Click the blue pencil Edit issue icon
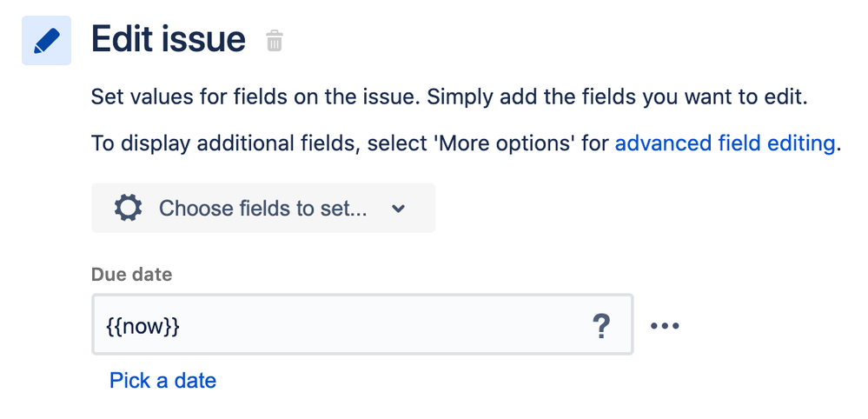Image resolution: width=868 pixels, height=419 pixels. [46, 42]
